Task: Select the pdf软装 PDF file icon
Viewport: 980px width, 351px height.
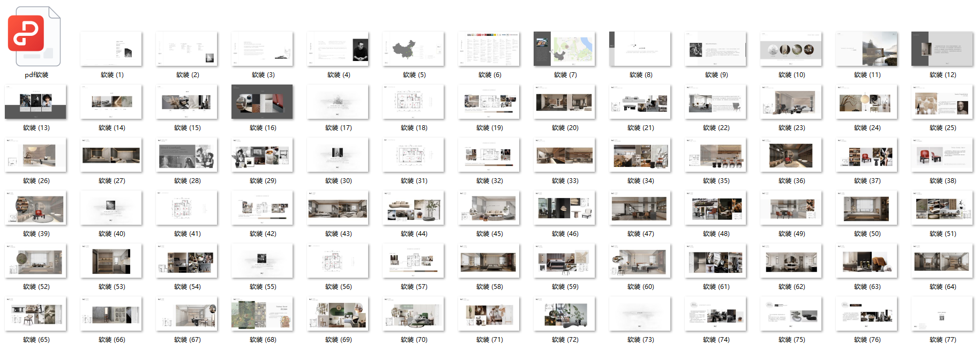Action: [34, 37]
